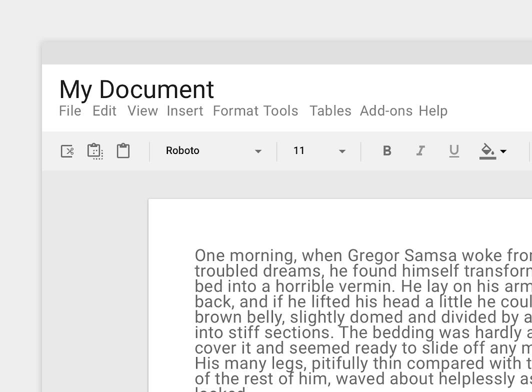Click the text line starting 'troubled dreams'
The width and height of the screenshot is (532, 392).
click(363, 271)
